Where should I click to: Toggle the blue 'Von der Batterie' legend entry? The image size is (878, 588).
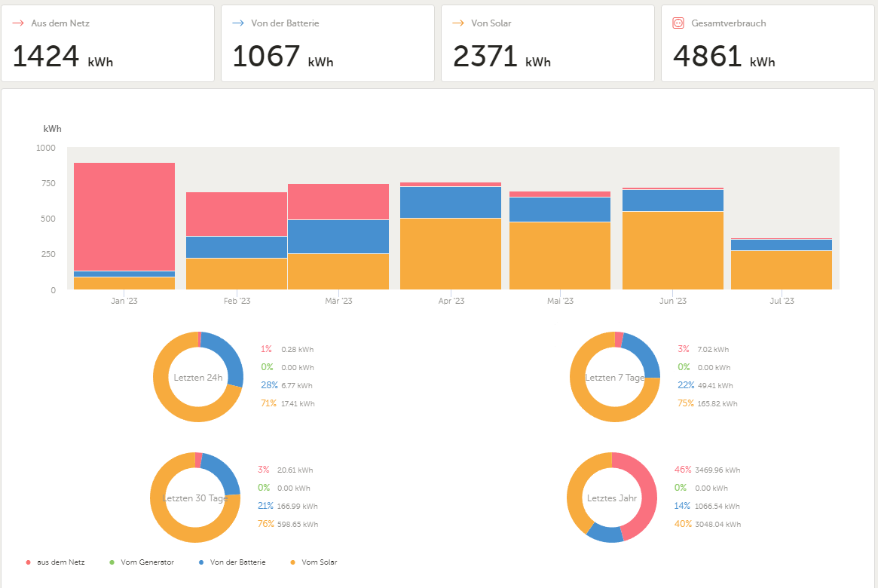point(232,562)
